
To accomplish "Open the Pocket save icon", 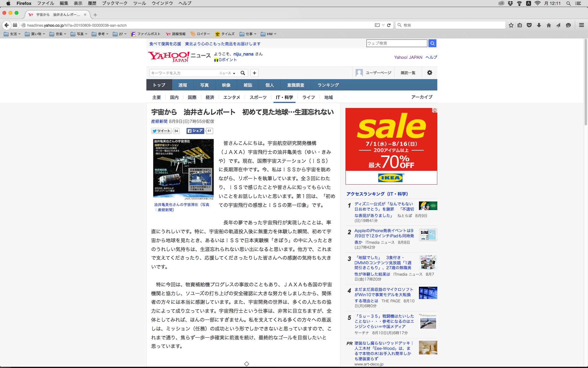I will click(529, 25).
